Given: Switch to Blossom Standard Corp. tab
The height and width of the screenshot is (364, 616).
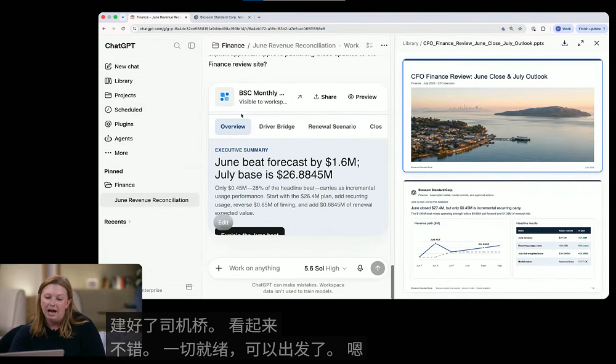Looking at the screenshot, I should (x=222, y=17).
